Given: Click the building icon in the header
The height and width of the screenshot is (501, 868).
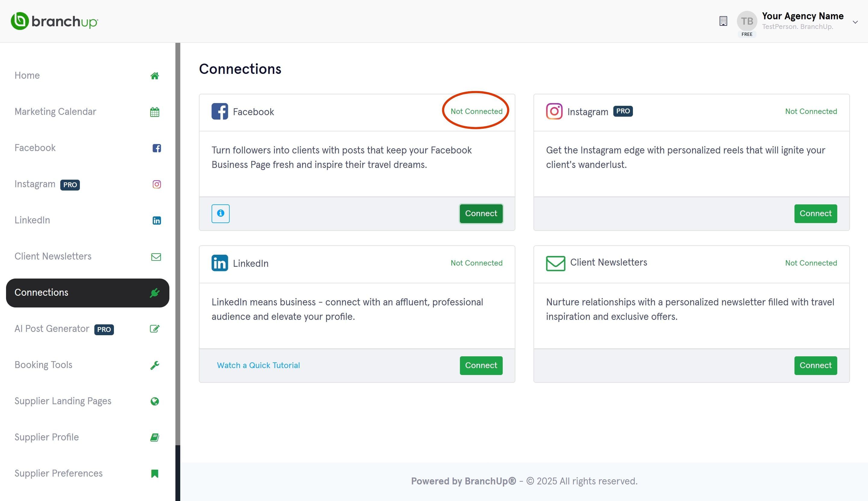Looking at the screenshot, I should pos(723,21).
